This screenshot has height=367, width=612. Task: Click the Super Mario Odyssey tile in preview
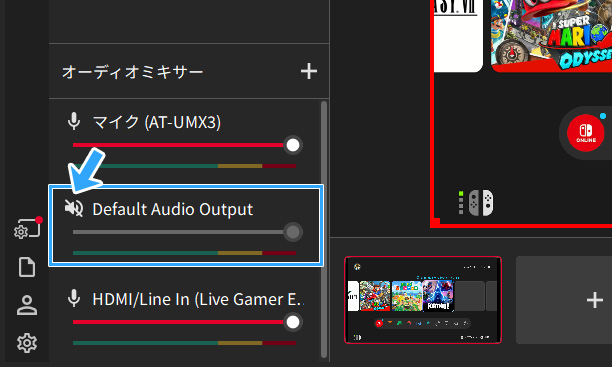551,36
